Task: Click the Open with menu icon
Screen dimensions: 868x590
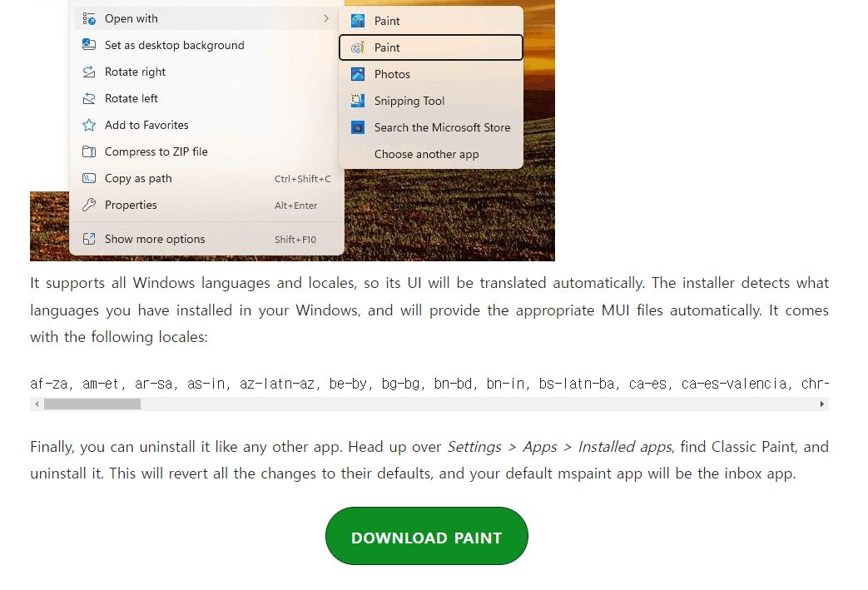Action: tap(89, 19)
